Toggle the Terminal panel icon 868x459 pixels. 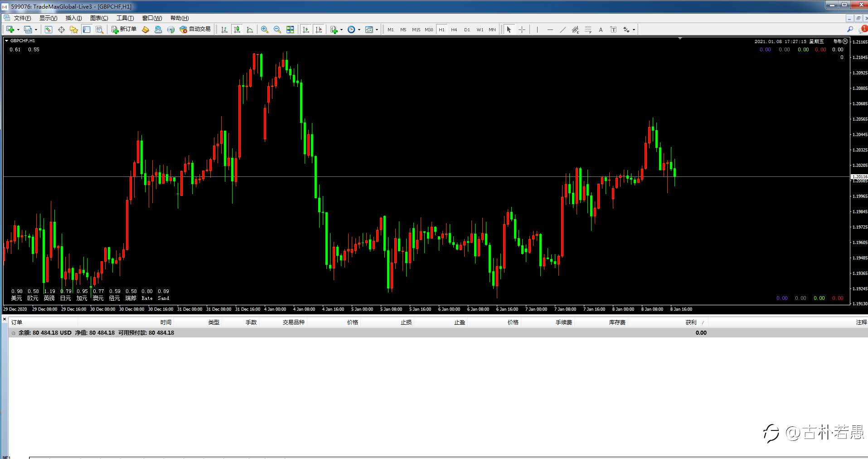tap(87, 29)
